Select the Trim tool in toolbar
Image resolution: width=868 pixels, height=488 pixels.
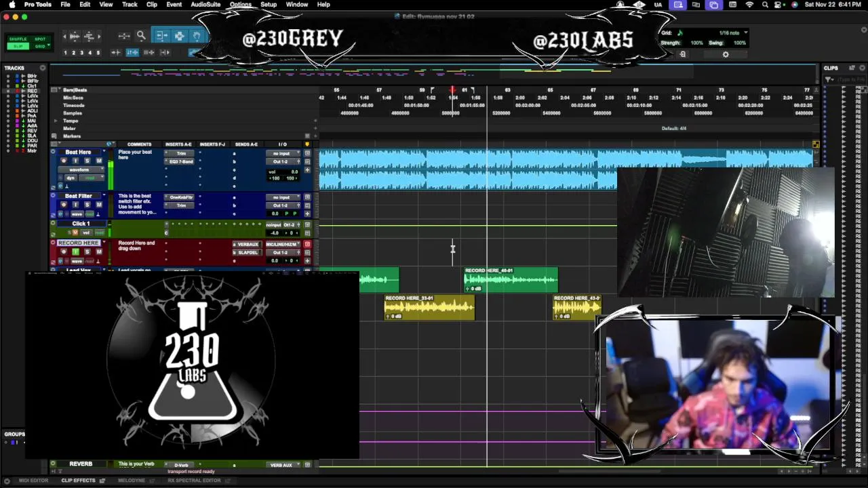point(162,35)
